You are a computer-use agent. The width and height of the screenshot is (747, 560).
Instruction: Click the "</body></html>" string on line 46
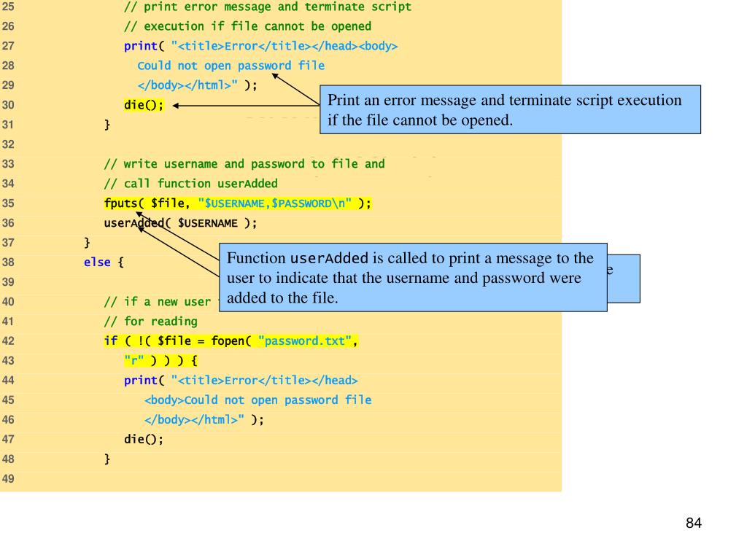pyautogui.click(x=194, y=419)
